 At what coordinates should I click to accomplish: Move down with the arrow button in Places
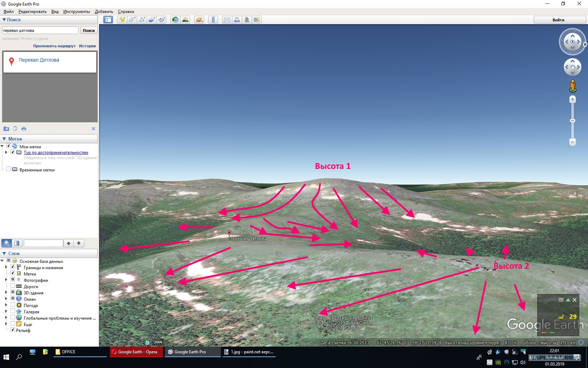(79, 243)
